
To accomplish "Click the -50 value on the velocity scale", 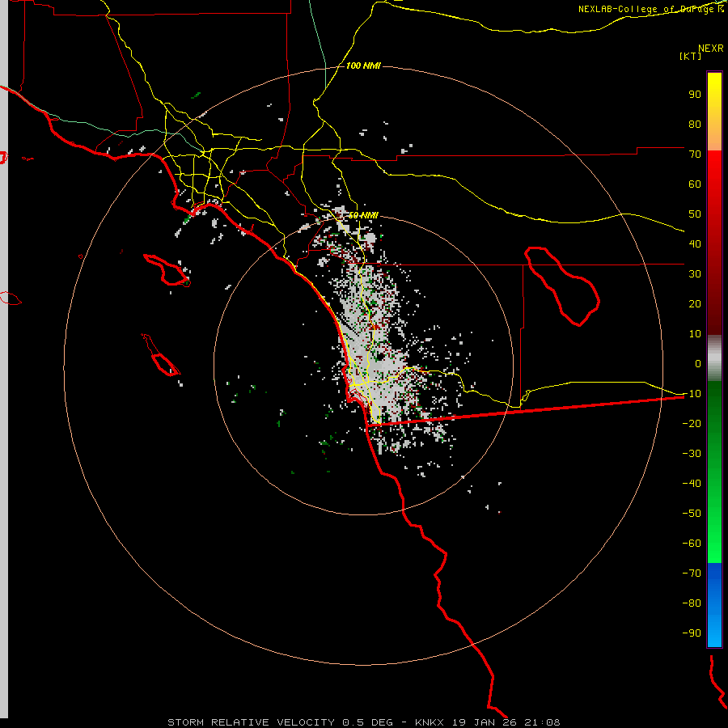I will [692, 514].
